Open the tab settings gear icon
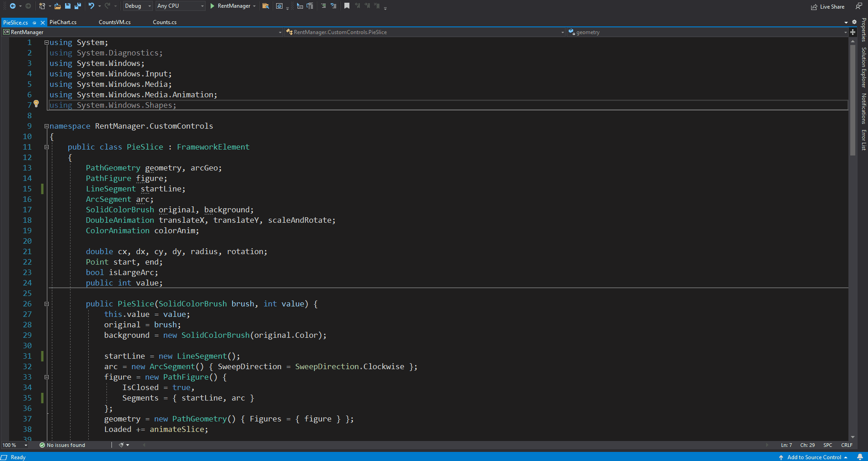The width and height of the screenshot is (868, 461). 854,22
